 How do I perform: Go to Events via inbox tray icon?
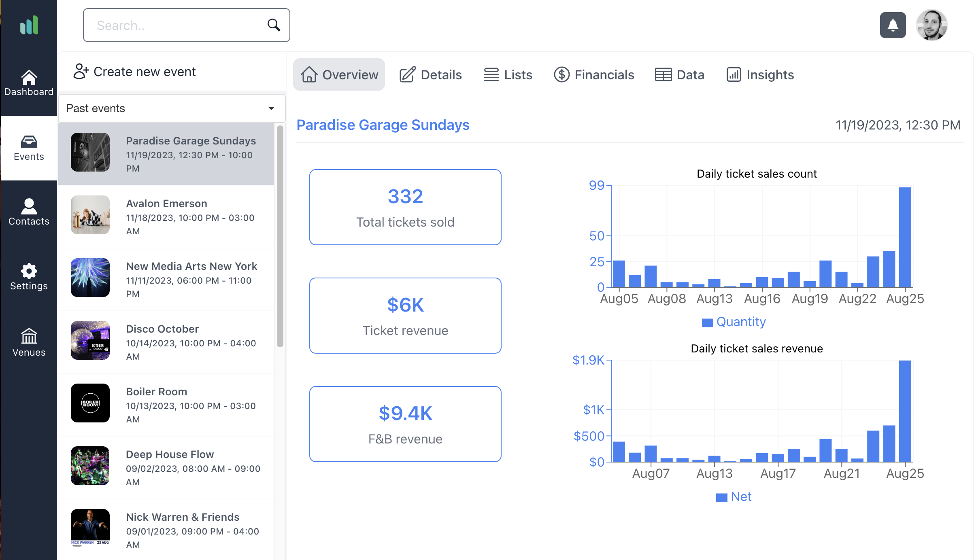[29, 142]
